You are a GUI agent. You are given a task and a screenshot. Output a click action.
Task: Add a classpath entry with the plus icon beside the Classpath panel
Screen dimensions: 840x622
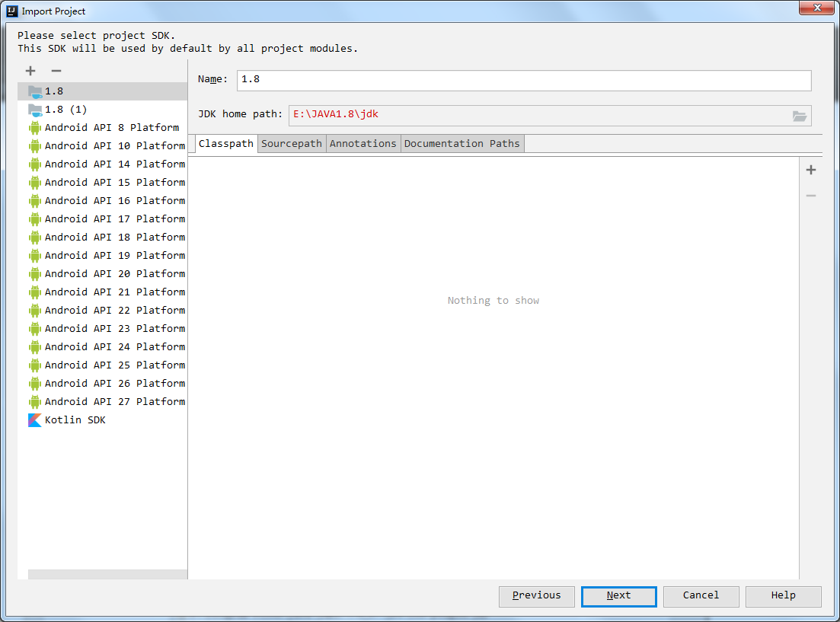click(x=811, y=170)
